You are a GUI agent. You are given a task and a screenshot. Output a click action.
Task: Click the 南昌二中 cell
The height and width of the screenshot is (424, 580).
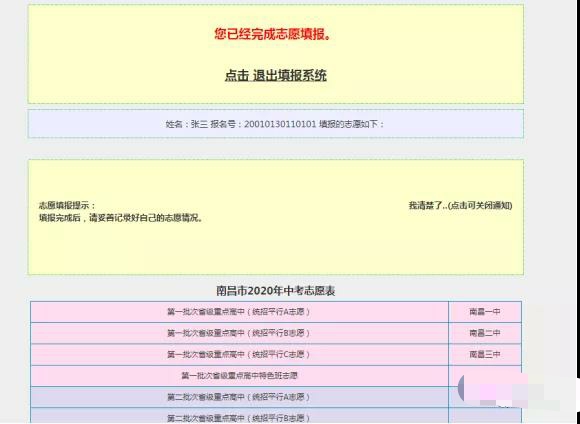(x=485, y=333)
